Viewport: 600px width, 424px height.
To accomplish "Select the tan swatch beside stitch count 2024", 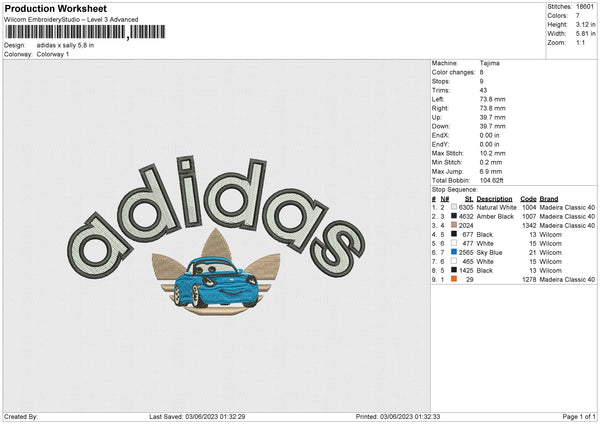I will pyautogui.click(x=454, y=225).
